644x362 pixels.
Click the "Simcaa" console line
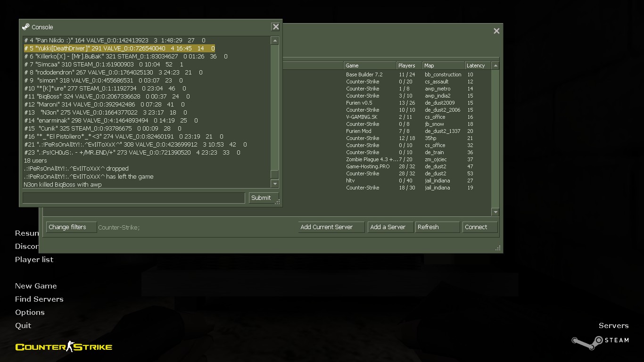coord(104,65)
